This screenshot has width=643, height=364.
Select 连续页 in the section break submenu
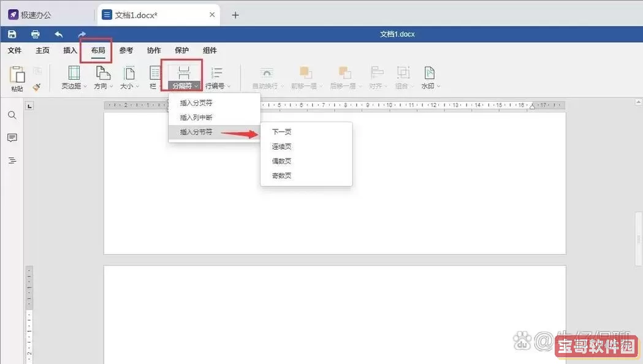pyautogui.click(x=281, y=146)
